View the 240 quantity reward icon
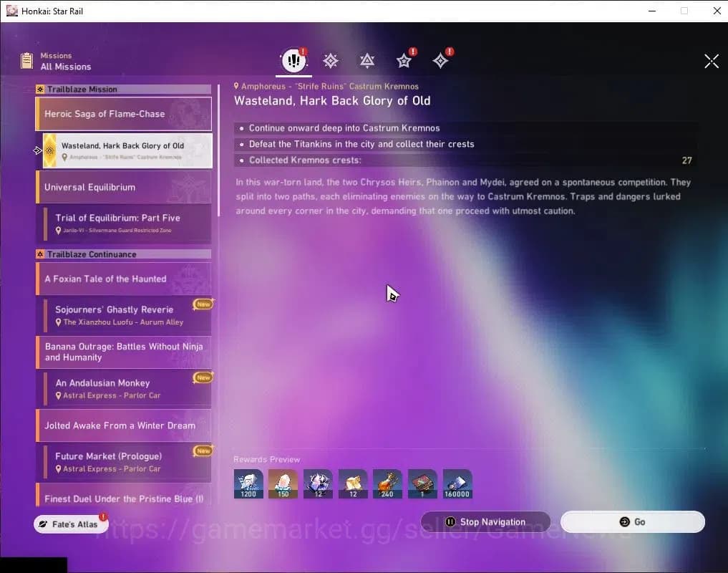Screen dimensions: 728x573 click(388, 483)
